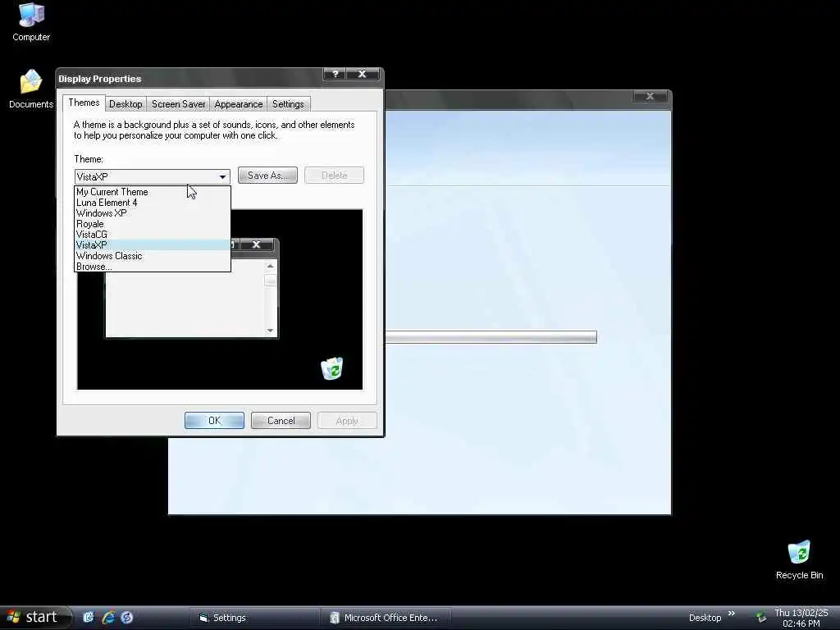Click the taskbar clock showing 02:46 PM
This screenshot has width=840, height=630.
801,618
